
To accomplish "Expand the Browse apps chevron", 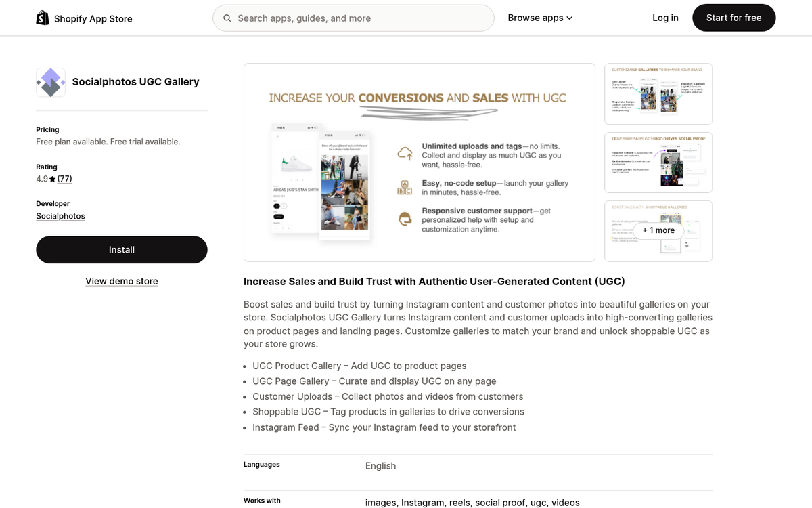I will [x=569, y=18].
